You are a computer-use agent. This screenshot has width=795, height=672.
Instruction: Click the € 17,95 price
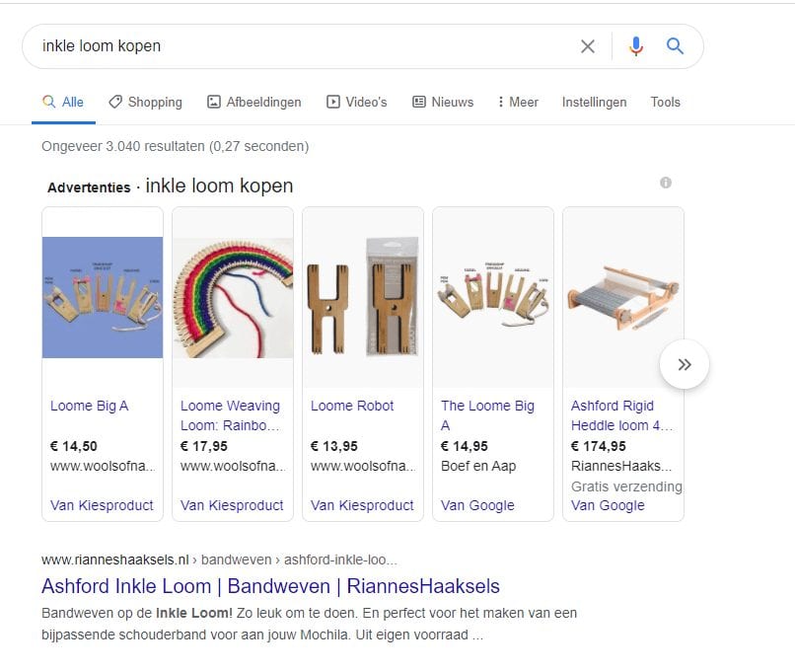(x=204, y=446)
